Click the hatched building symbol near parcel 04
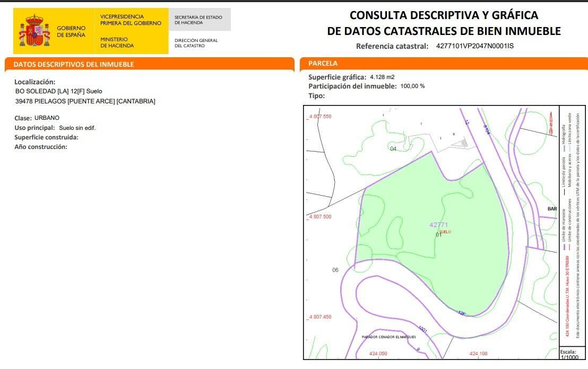Screen dimensions: 588x369 tap(464, 143)
